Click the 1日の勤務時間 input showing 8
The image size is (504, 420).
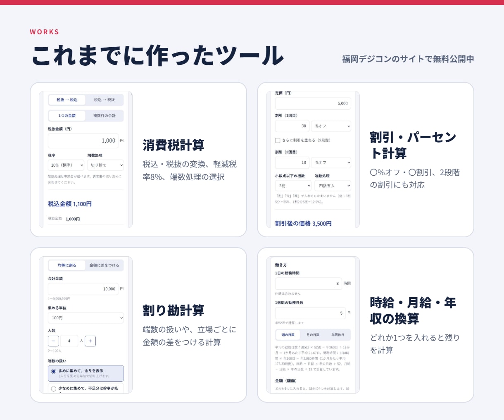[x=308, y=284]
